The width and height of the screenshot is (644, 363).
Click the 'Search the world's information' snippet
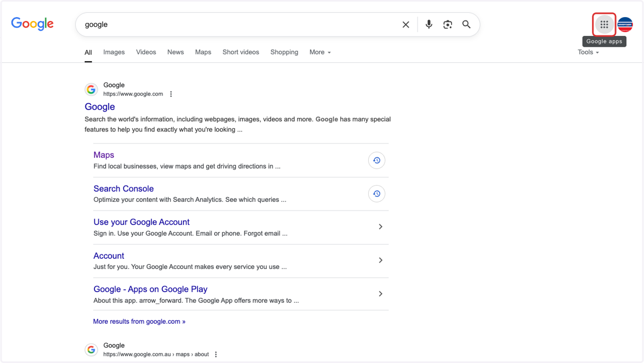point(238,125)
